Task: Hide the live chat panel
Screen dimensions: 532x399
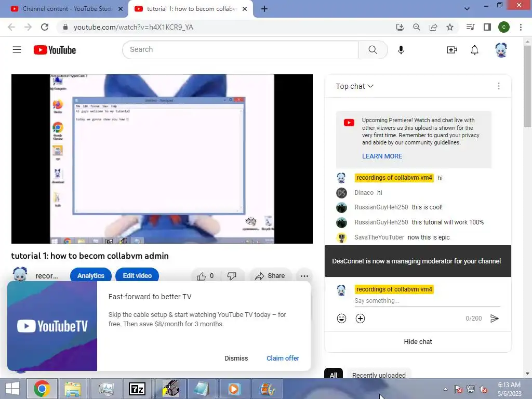Action: point(418,342)
